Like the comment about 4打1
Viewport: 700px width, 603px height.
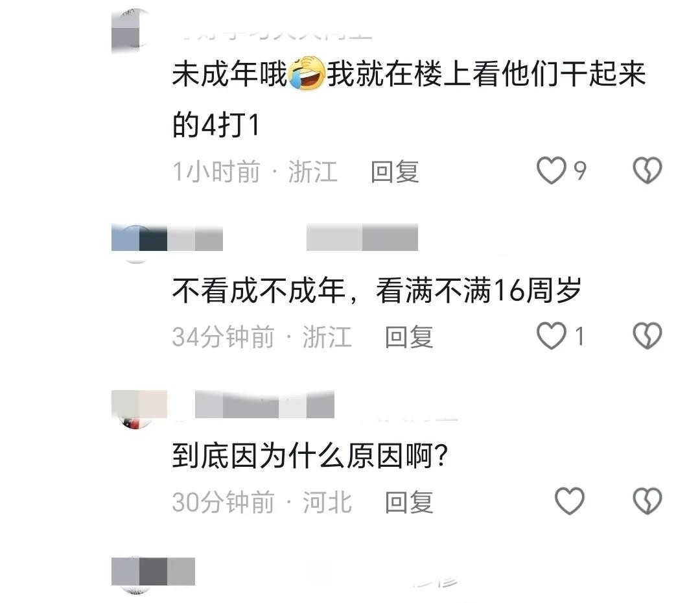[552, 171]
